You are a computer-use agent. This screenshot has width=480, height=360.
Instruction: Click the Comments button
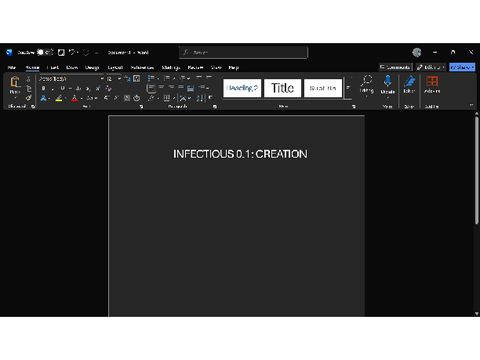[396, 67]
